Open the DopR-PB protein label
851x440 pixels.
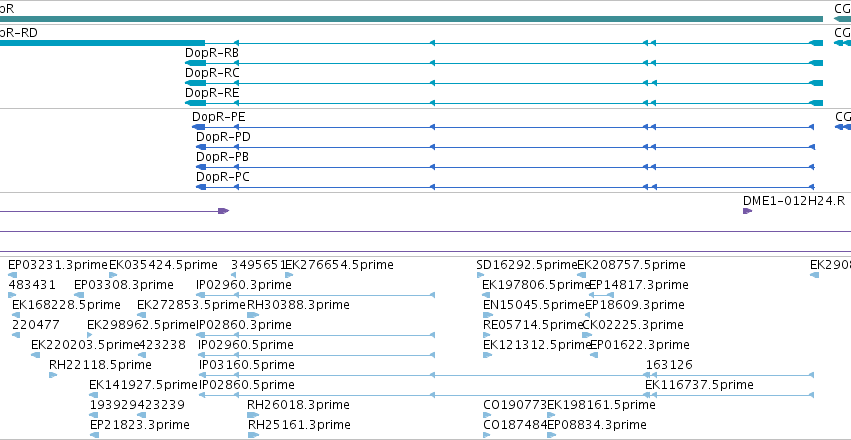click(x=223, y=157)
